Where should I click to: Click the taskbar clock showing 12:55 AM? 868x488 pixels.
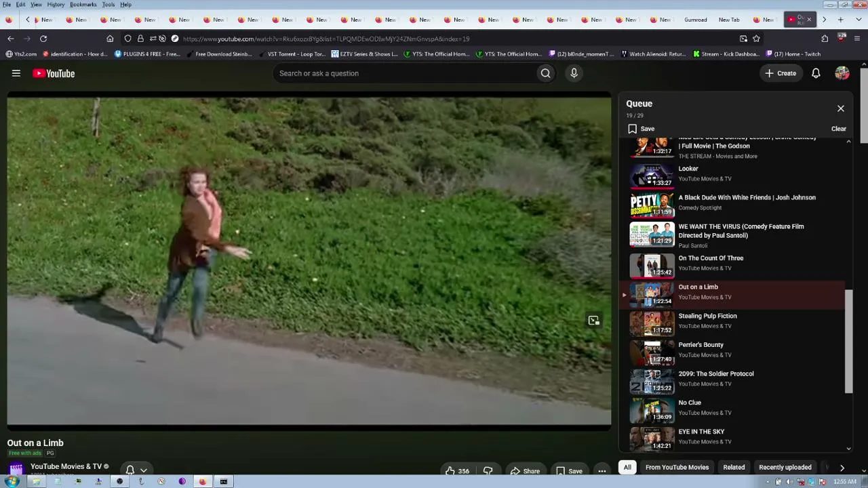coord(845,482)
